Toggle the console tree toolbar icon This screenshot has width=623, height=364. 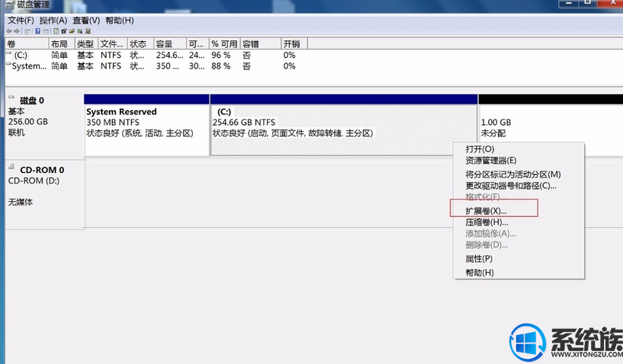click(27, 31)
